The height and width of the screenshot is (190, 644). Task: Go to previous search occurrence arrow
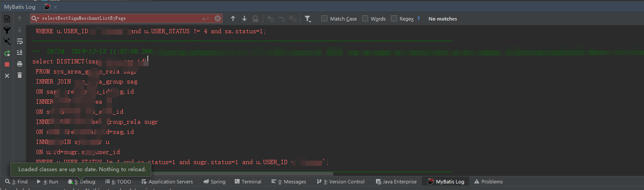coord(233,18)
